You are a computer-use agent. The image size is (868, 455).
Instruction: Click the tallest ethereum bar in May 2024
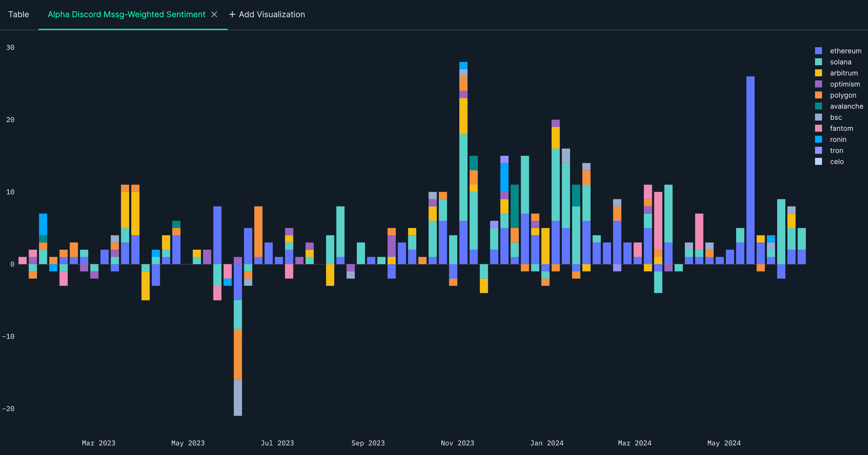750,169
